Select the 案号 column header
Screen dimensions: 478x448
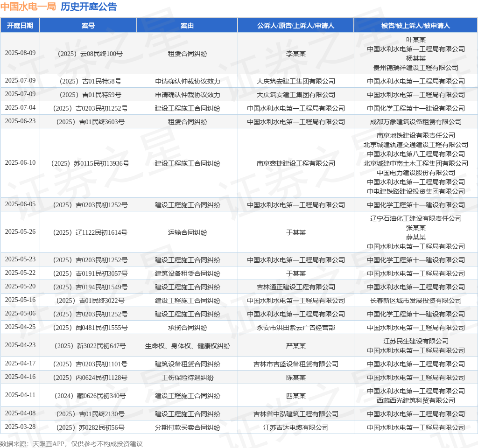88,26
